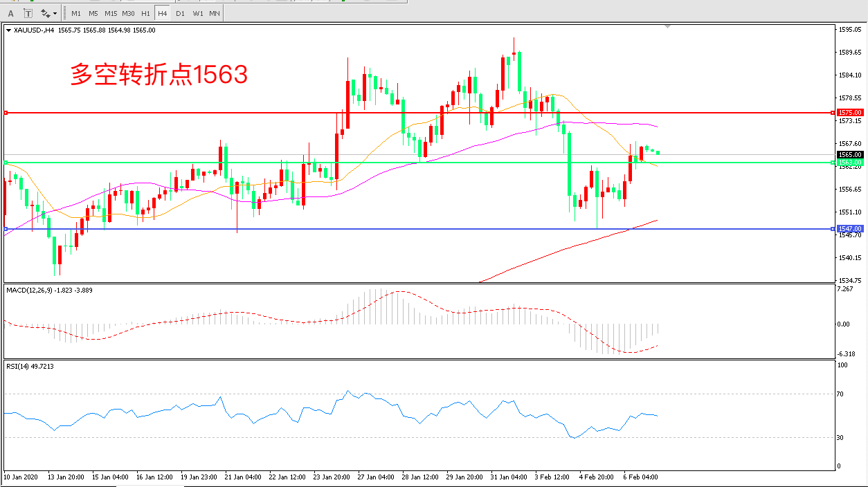Switch to MN monthly timeframe
This screenshot has height=487, width=868.
click(215, 13)
